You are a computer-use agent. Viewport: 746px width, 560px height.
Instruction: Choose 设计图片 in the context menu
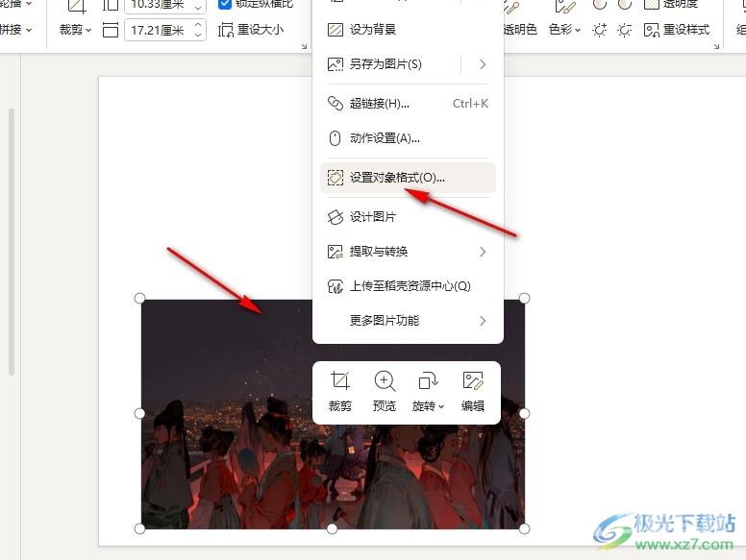409,217
